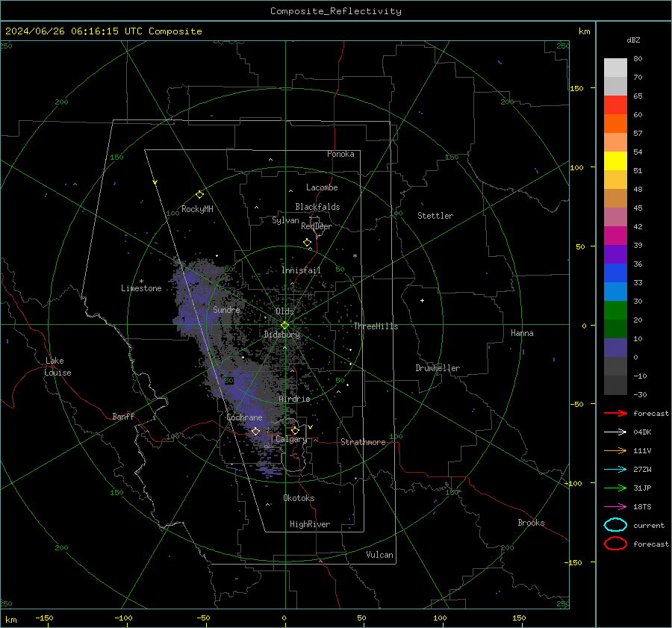The height and width of the screenshot is (628, 672).
Task: Select the yellow 54-51 dBZ swatch
Action: 615,161
